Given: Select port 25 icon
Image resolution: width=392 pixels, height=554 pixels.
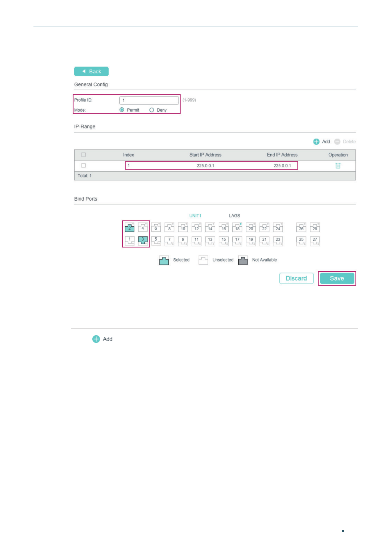Looking at the screenshot, I should pyautogui.click(x=301, y=241).
